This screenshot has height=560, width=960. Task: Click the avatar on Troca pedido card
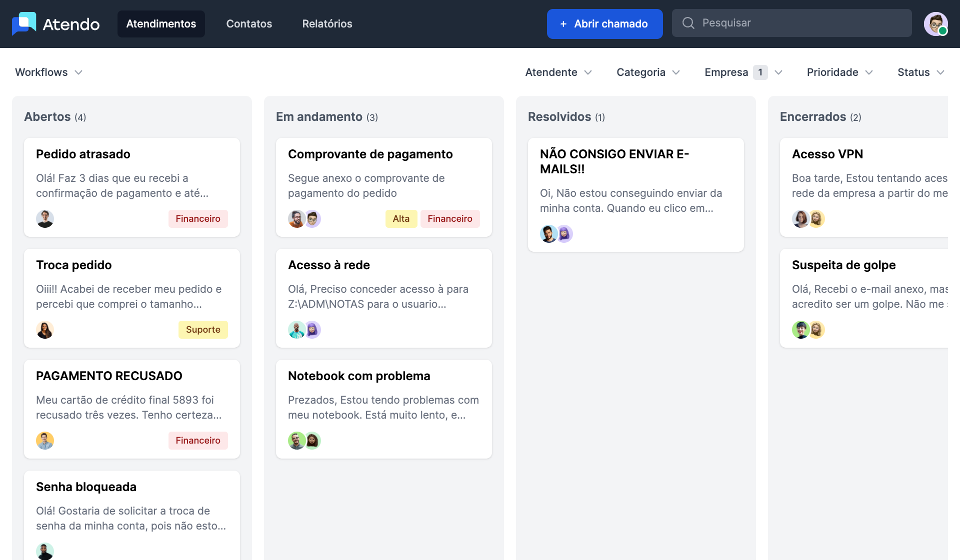45,330
